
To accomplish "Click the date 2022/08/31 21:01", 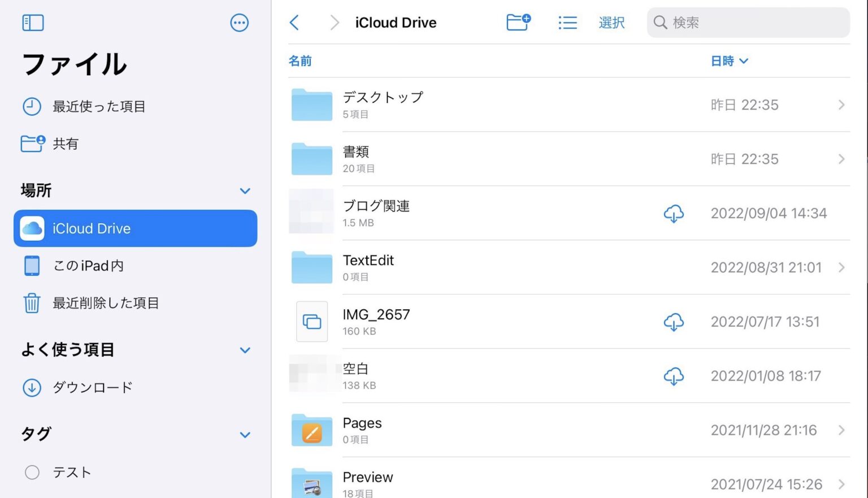I will click(x=766, y=267).
